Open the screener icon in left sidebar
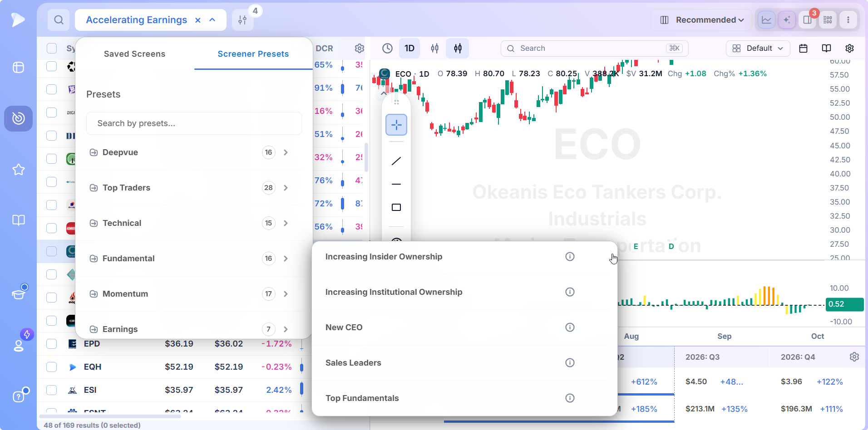This screenshot has height=430, width=868. (x=19, y=118)
